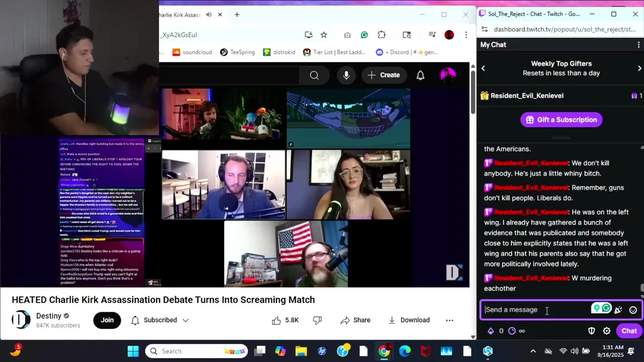Click the Create button on YouTube
Image resolution: width=644 pixels, height=362 pixels.
383,75
